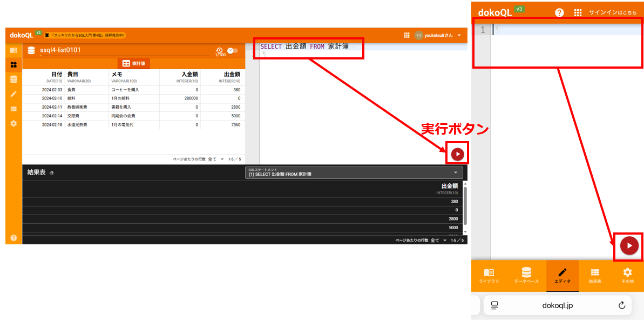Open the pencil editor icon in left sidebar

coord(13,94)
